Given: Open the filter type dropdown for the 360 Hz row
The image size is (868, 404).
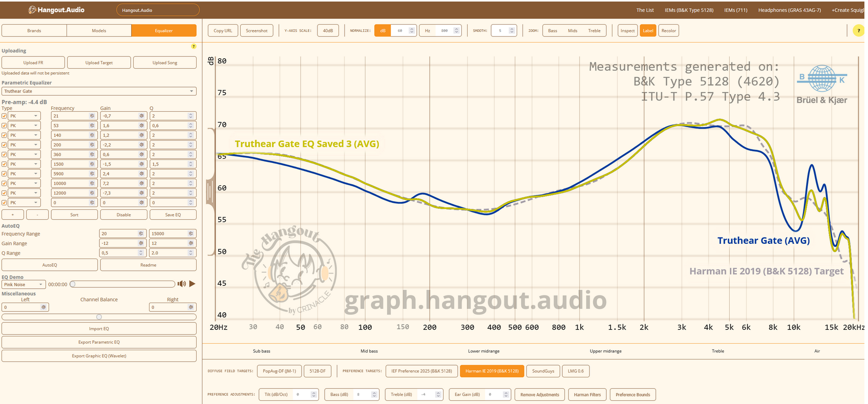Looking at the screenshot, I should click(24, 155).
